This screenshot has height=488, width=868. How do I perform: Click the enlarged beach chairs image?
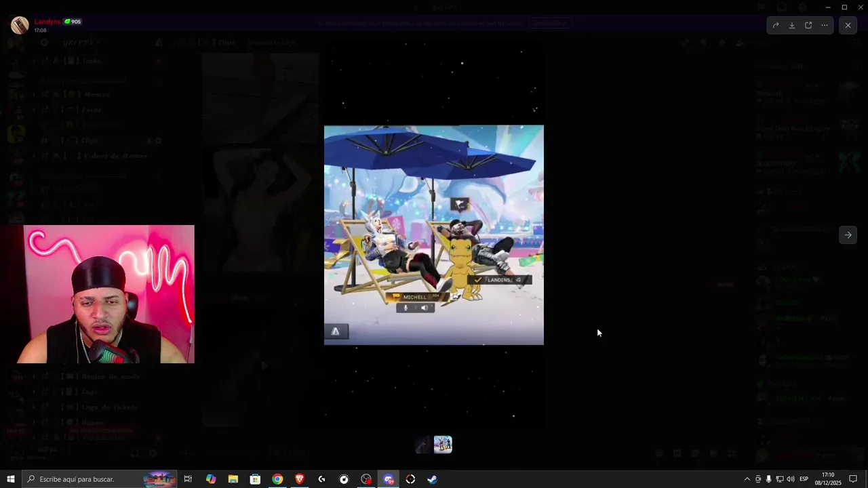[434, 235]
